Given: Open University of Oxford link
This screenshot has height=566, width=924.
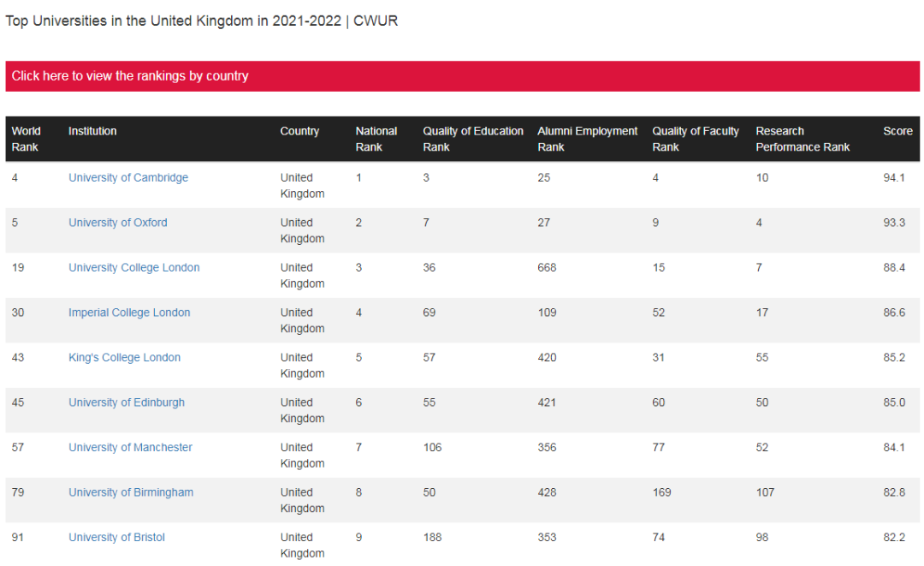Looking at the screenshot, I should (118, 223).
